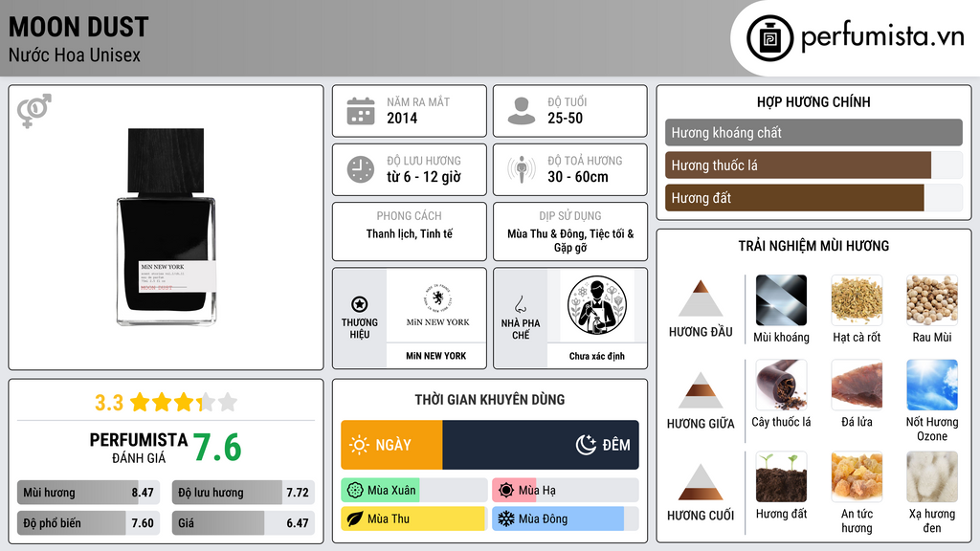Click the Mùa Thu & Đông occasion text
980x551 pixels.
[570, 240]
